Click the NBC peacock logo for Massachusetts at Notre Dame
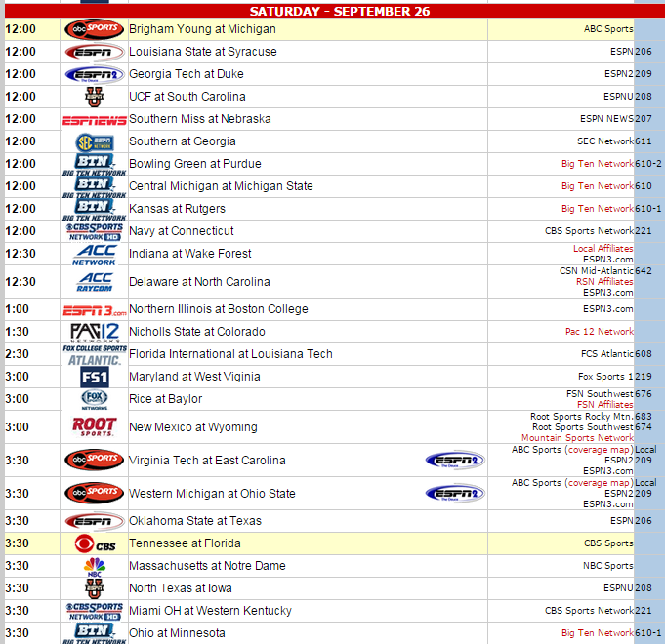The width and height of the screenshot is (665, 644). click(94, 566)
